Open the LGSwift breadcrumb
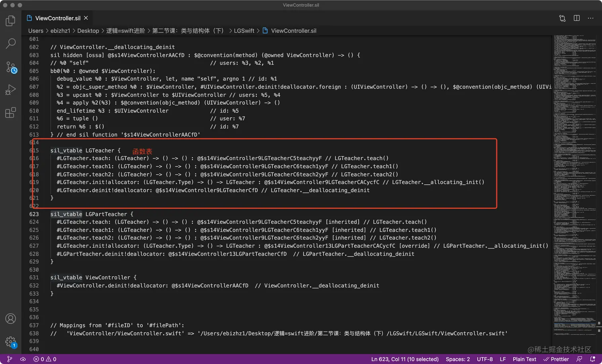The height and width of the screenshot is (364, 602). [x=244, y=31]
